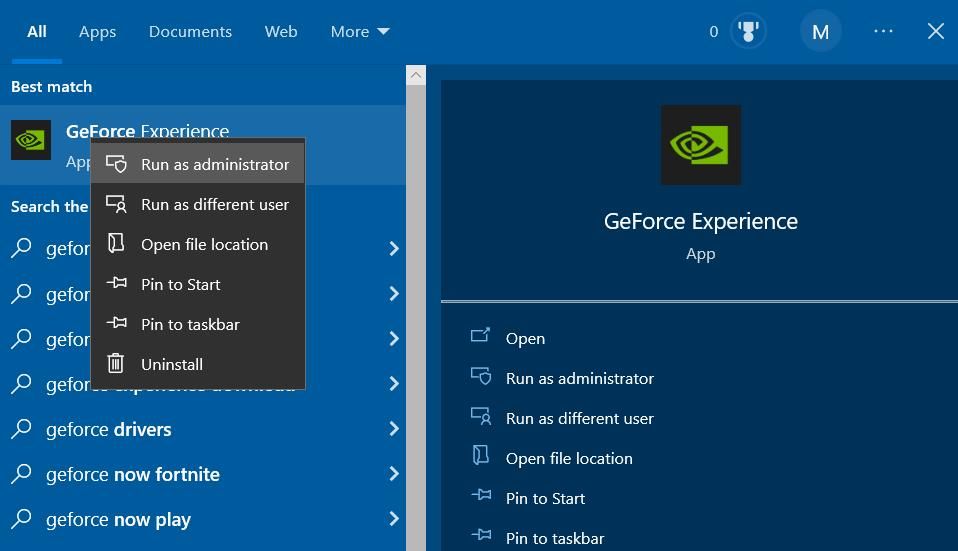Click the open-window icon beside Open
This screenshot has height=551, width=958.
point(480,335)
